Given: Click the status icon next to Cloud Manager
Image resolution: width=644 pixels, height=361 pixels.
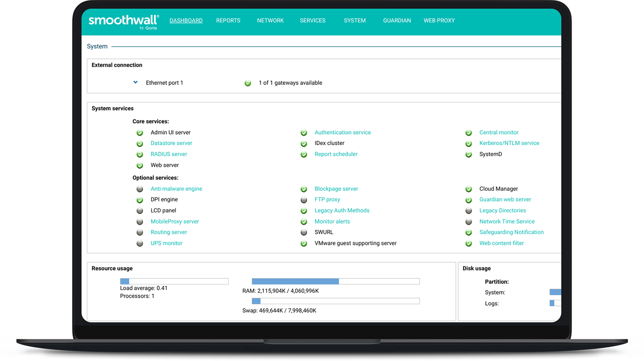Looking at the screenshot, I should point(469,189).
